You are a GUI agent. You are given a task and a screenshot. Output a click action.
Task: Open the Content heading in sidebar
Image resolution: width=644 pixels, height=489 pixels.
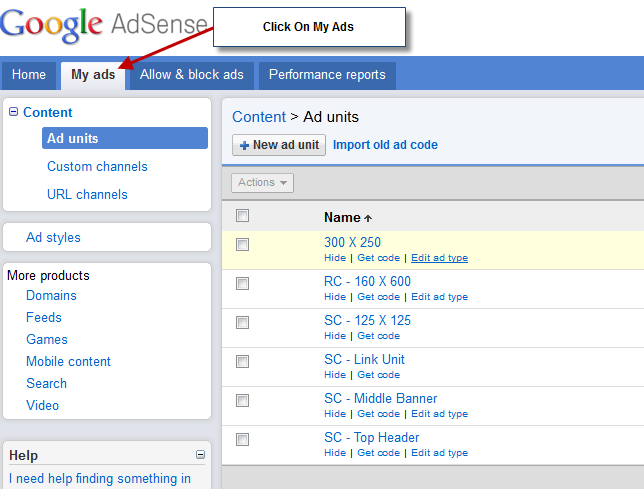click(48, 112)
